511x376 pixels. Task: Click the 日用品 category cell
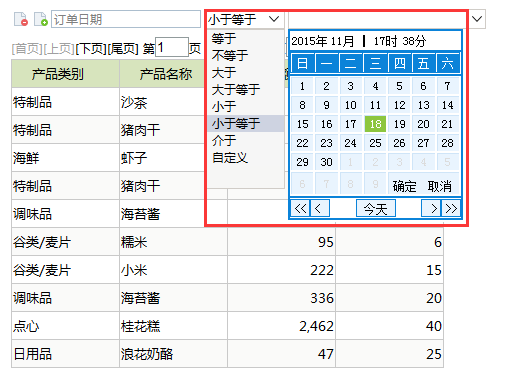[x=65, y=354]
